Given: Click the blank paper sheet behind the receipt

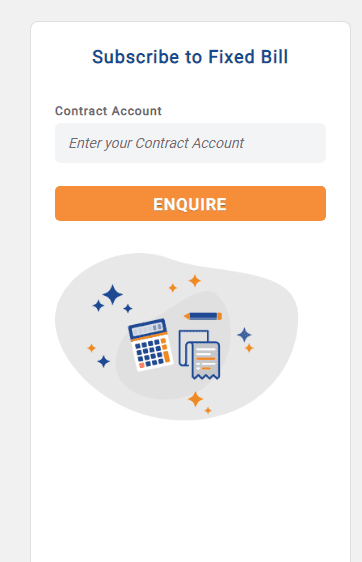Looking at the screenshot, I should [189, 344].
